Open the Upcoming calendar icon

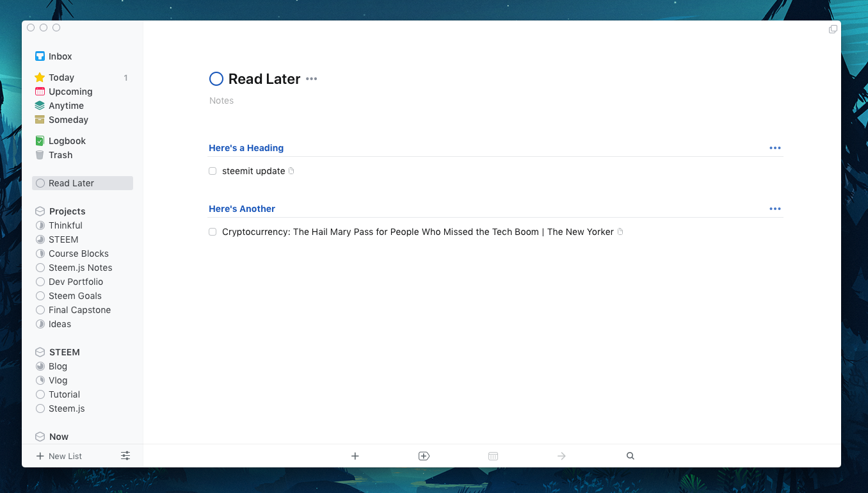[x=40, y=92]
